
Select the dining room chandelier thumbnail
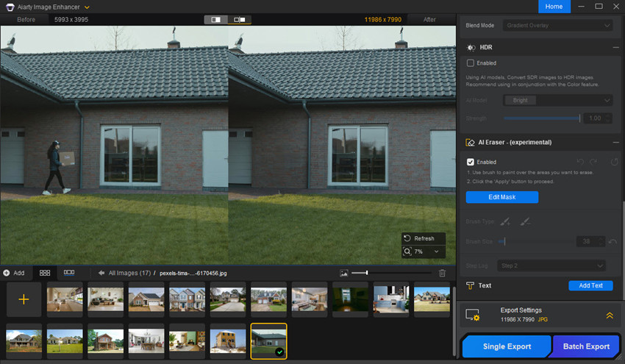(x=146, y=341)
